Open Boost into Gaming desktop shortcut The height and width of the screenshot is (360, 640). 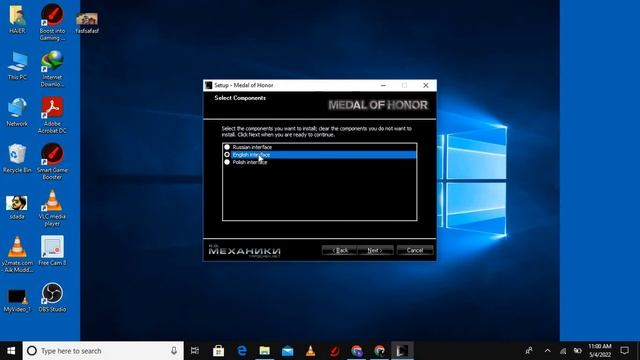pos(52,22)
